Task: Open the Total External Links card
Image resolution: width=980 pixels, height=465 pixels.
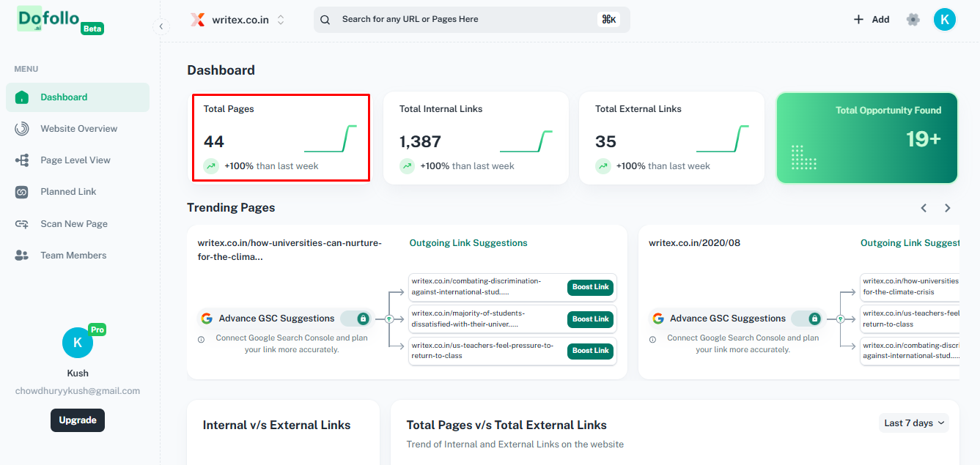Action: pyautogui.click(x=672, y=138)
